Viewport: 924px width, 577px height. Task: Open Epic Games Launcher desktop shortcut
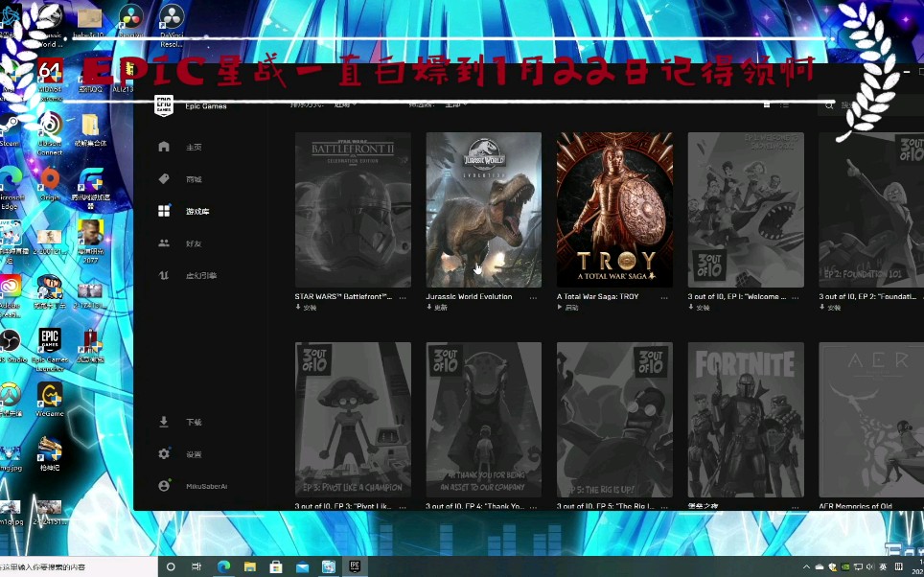(x=50, y=350)
